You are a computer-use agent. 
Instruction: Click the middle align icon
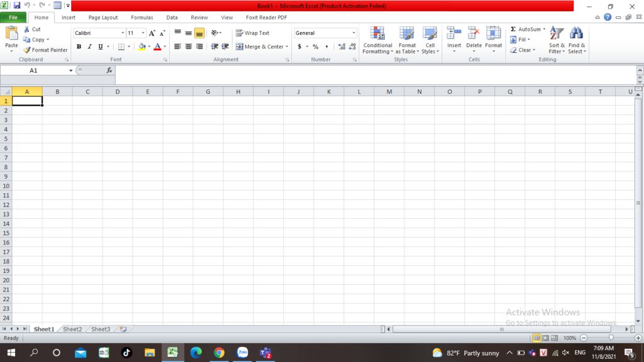click(188, 33)
